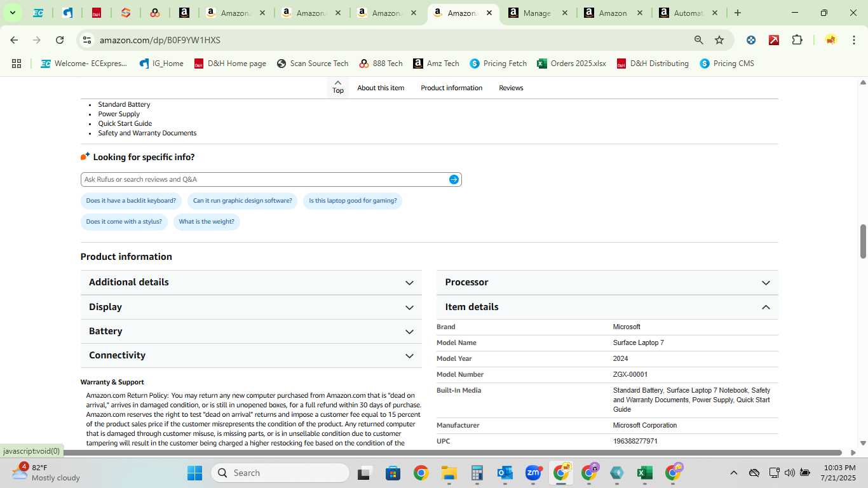Select the Model Number value ZGX-00001
868x488 pixels.
click(630, 375)
